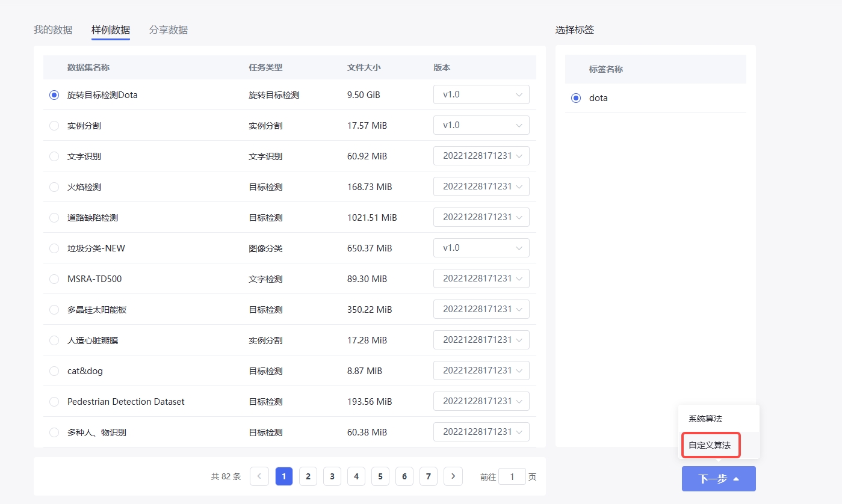Select the 多晶硅太阳能板 dataset radio button
Screen dimensions: 842x504
[54, 310]
